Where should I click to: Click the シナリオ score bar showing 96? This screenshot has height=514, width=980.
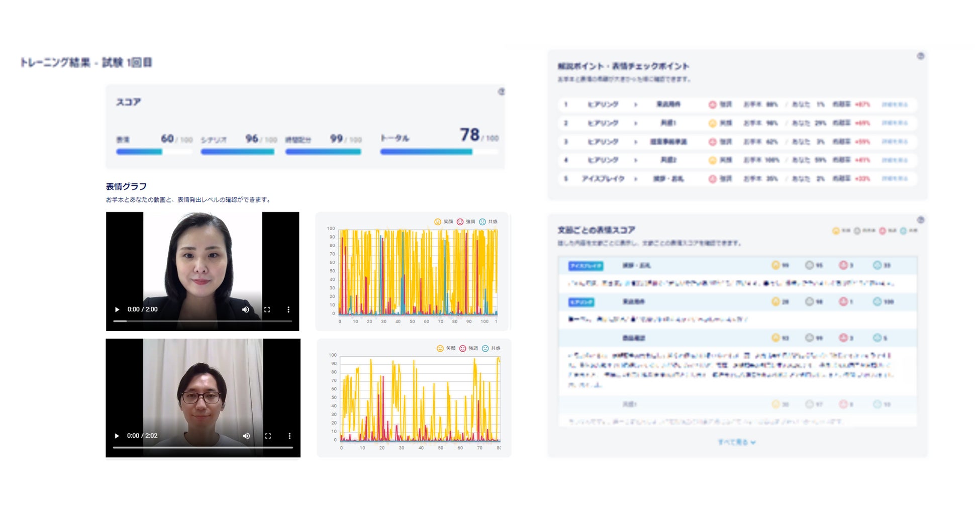pos(239,152)
